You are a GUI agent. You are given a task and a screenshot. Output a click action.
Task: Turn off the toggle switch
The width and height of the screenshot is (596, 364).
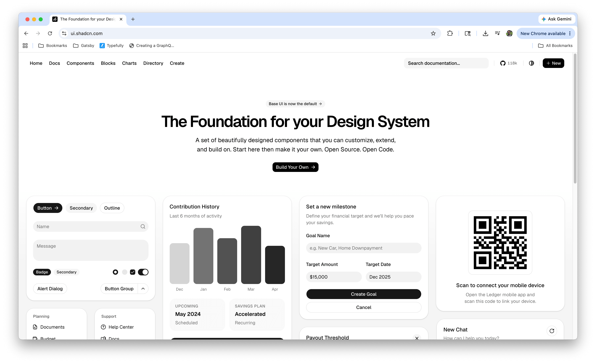click(143, 272)
